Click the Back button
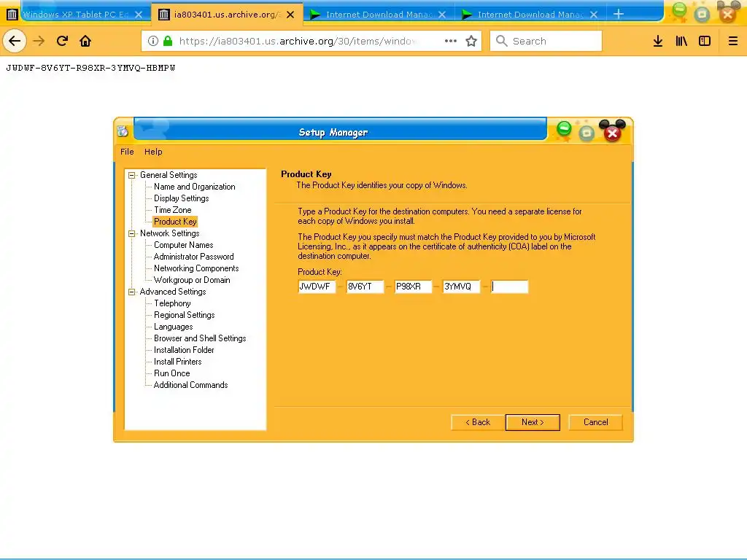 pyautogui.click(x=478, y=422)
